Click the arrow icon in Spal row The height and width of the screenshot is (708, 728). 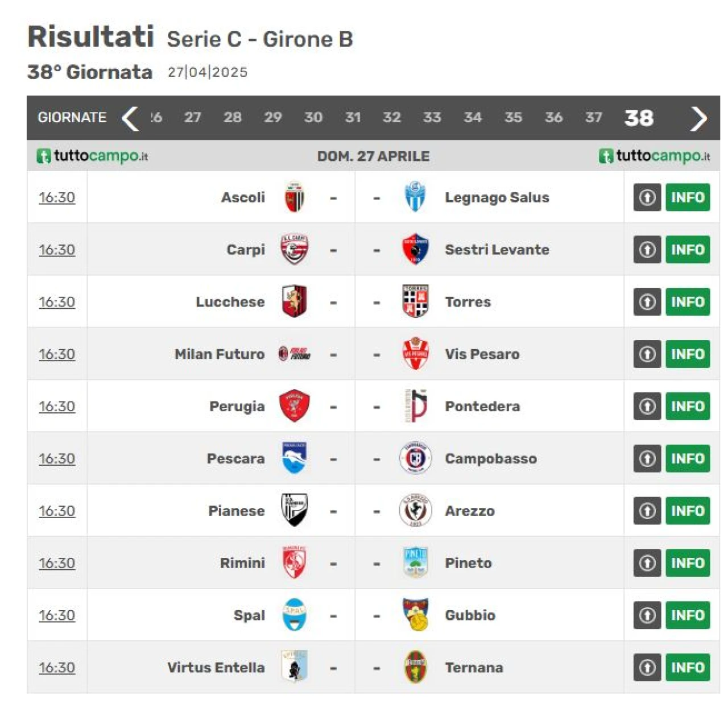click(647, 615)
